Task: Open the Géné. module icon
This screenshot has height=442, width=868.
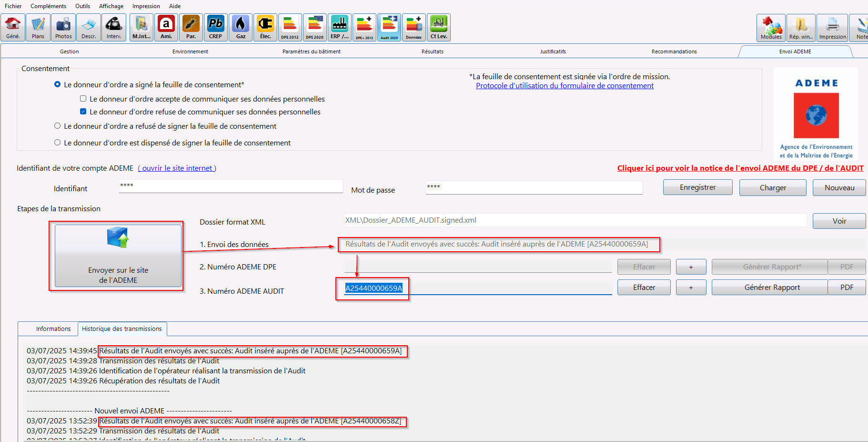Action: pyautogui.click(x=13, y=28)
